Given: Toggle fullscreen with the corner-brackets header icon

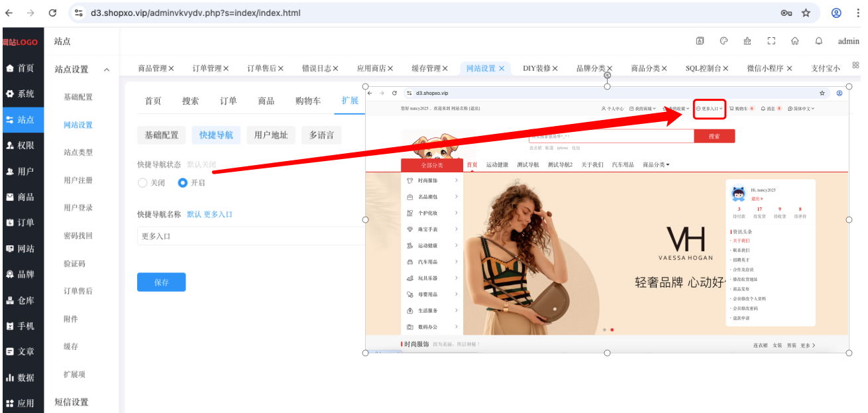Looking at the screenshot, I should (x=771, y=41).
